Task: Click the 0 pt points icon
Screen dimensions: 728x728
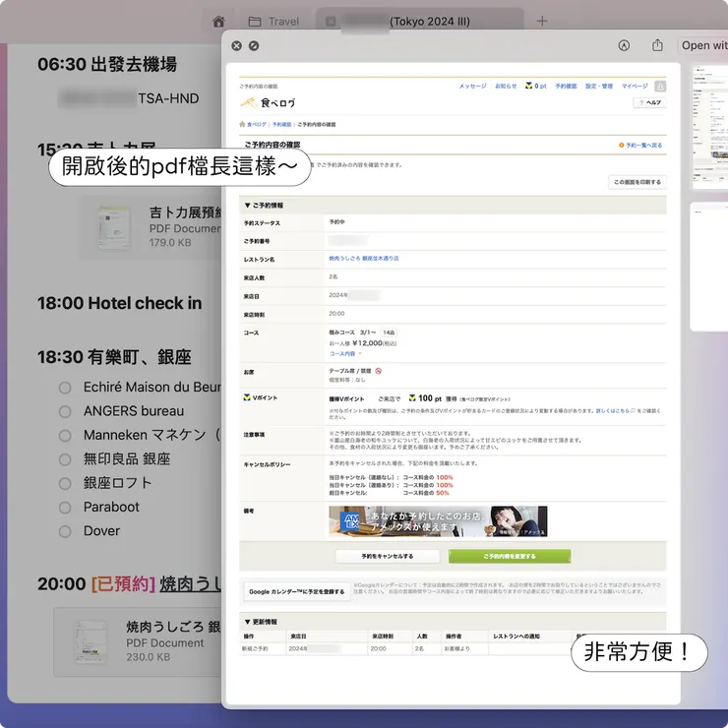Action: tap(528, 86)
